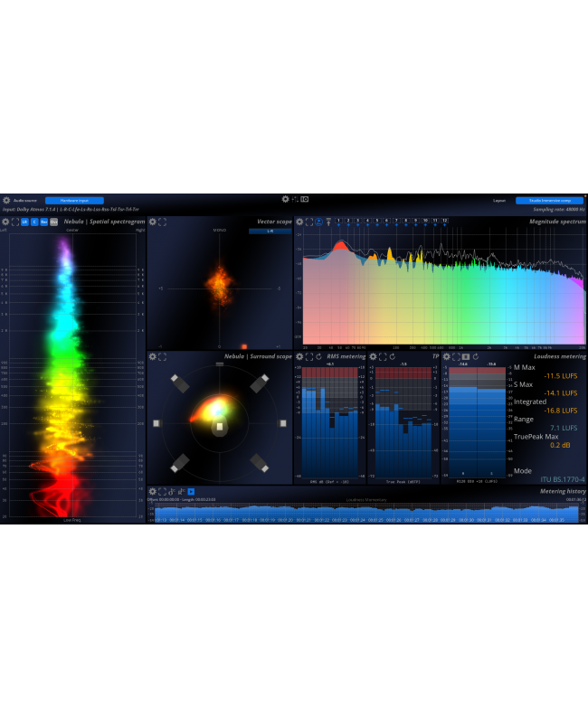
Task: Click the Hardware input source button
Action: pos(74,201)
